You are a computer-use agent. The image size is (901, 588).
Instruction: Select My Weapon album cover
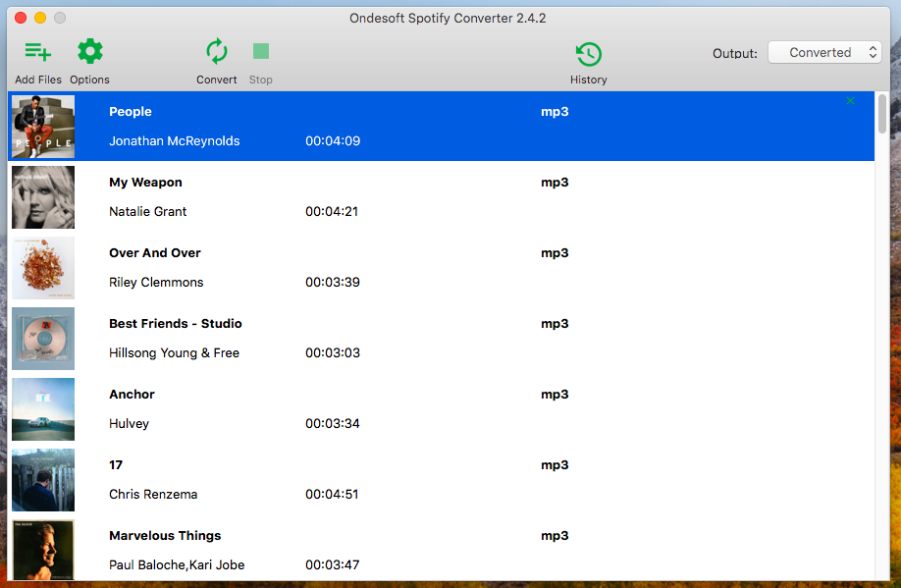[43, 197]
